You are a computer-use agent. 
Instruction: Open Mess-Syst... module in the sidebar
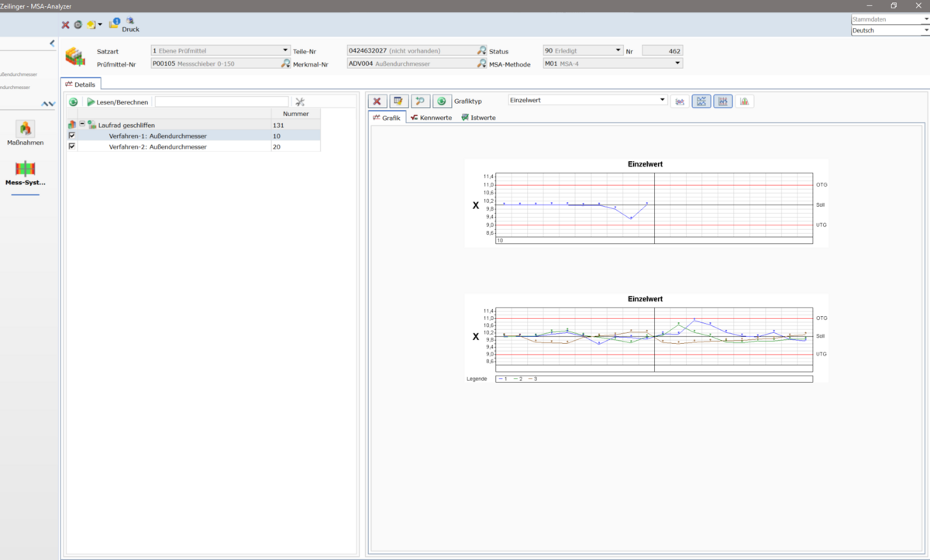click(x=26, y=173)
